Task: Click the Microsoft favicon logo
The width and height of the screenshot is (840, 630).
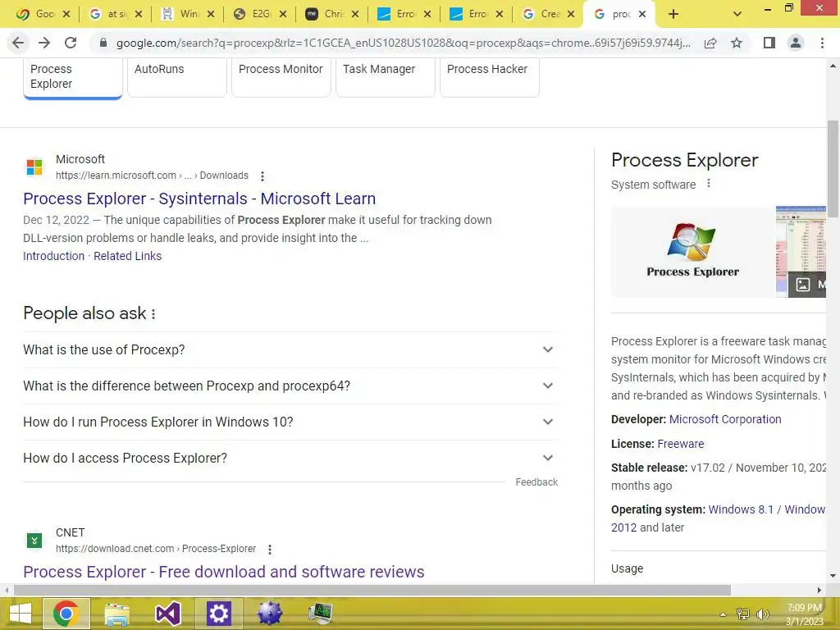Action: 34,167
